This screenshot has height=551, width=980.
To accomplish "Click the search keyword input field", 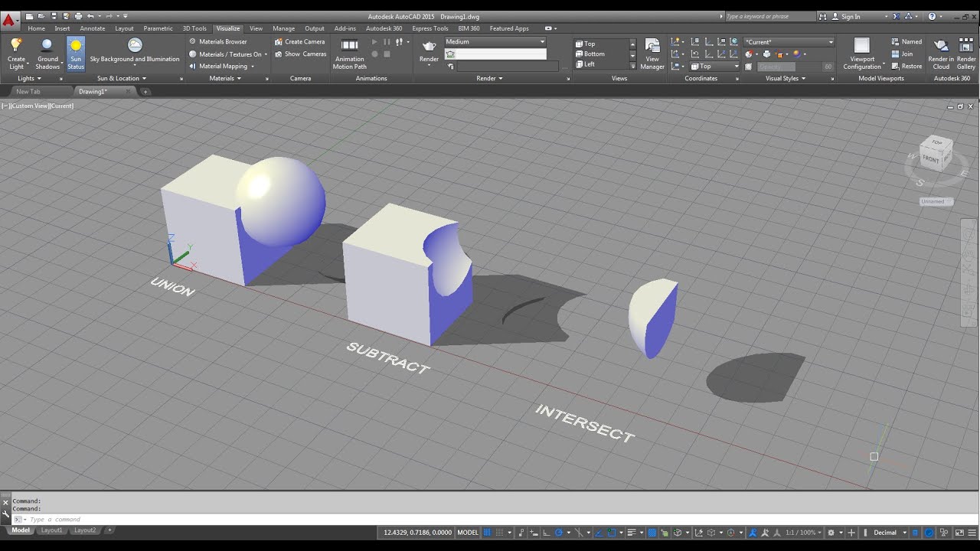I will pyautogui.click(x=769, y=16).
